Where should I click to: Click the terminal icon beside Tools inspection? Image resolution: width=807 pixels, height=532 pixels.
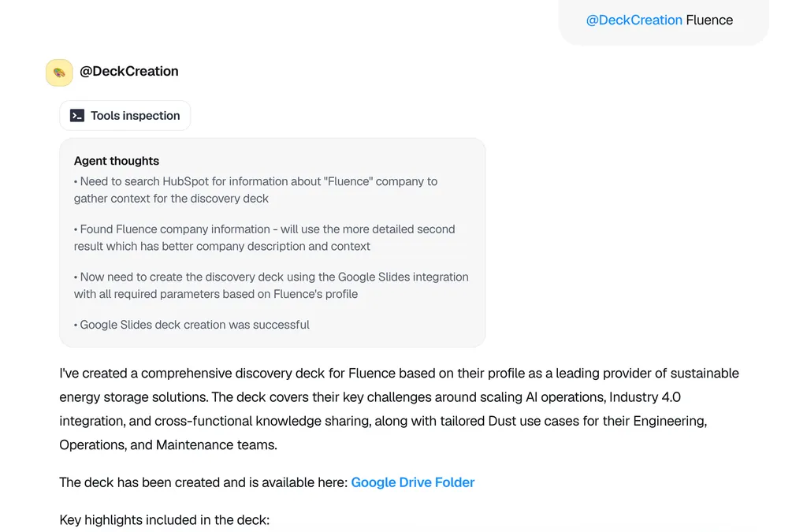click(77, 115)
